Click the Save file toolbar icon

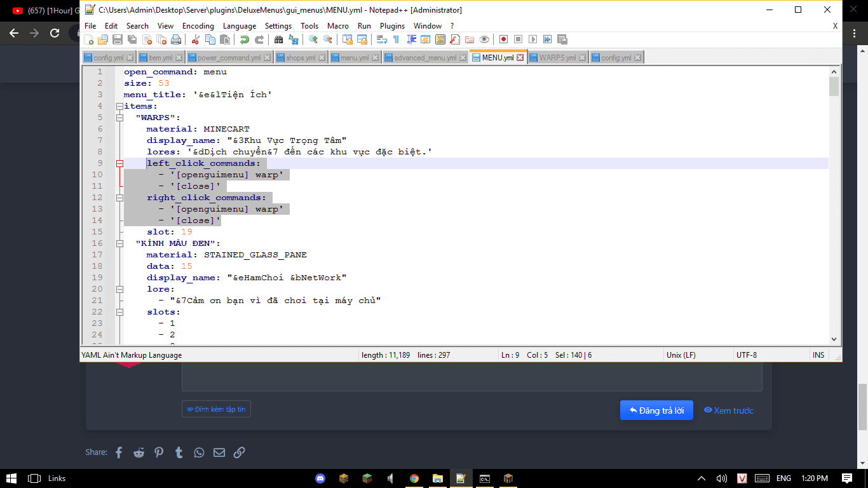[118, 39]
